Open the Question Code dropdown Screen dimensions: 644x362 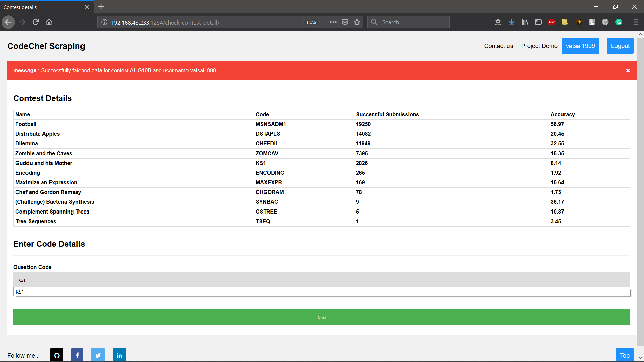321,280
